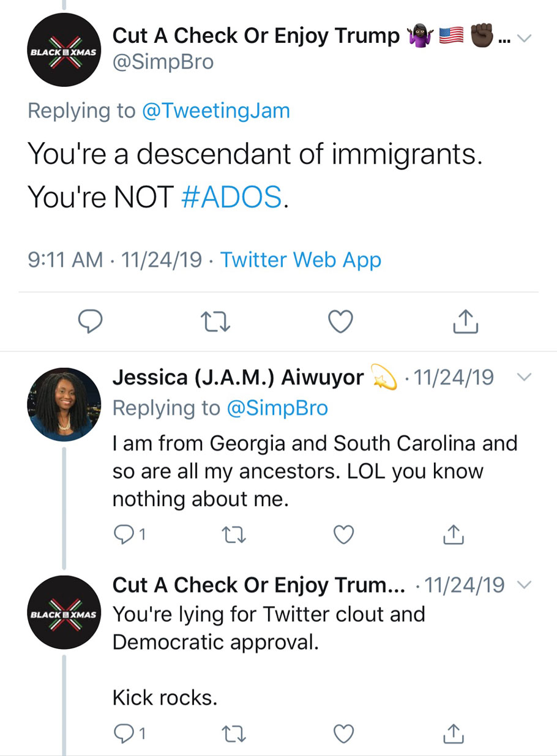Share the 'Kick rocks' reply
Image resolution: width=557 pixels, height=756 pixels.
click(x=453, y=733)
